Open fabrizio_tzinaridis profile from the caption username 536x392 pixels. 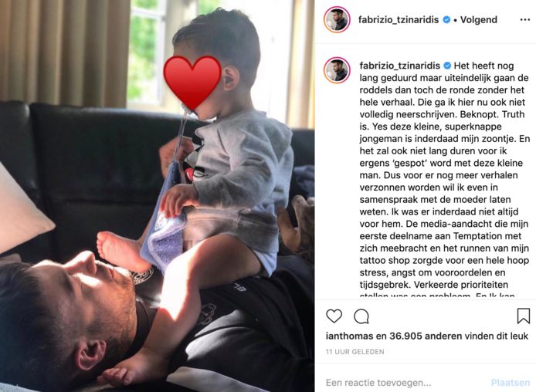[399, 66]
